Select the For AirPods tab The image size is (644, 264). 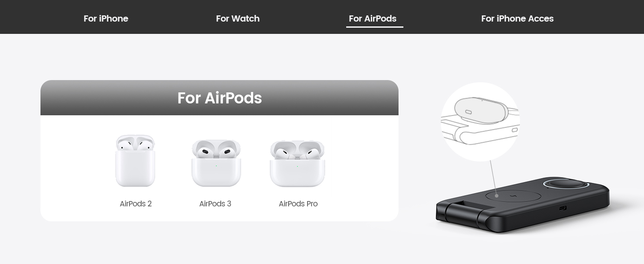(x=373, y=18)
